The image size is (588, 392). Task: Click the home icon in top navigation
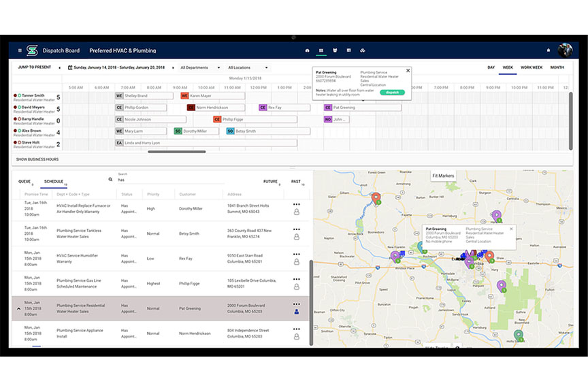307,50
